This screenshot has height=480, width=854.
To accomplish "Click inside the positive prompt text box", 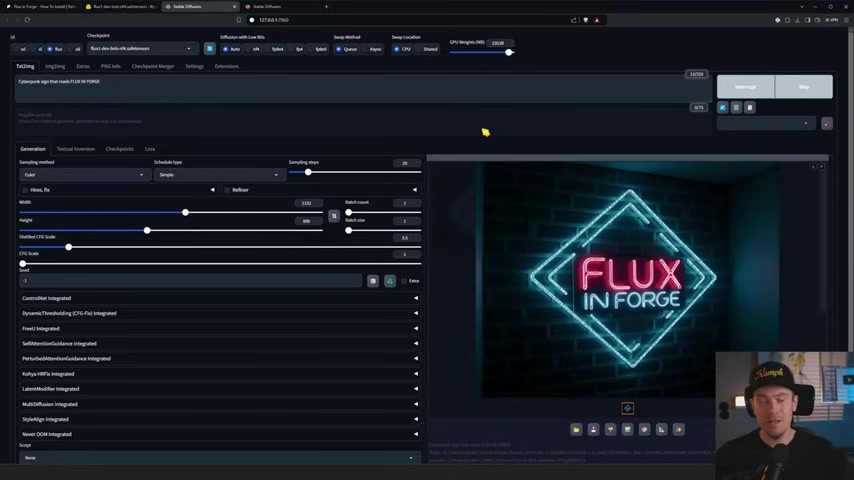I will click(363, 89).
